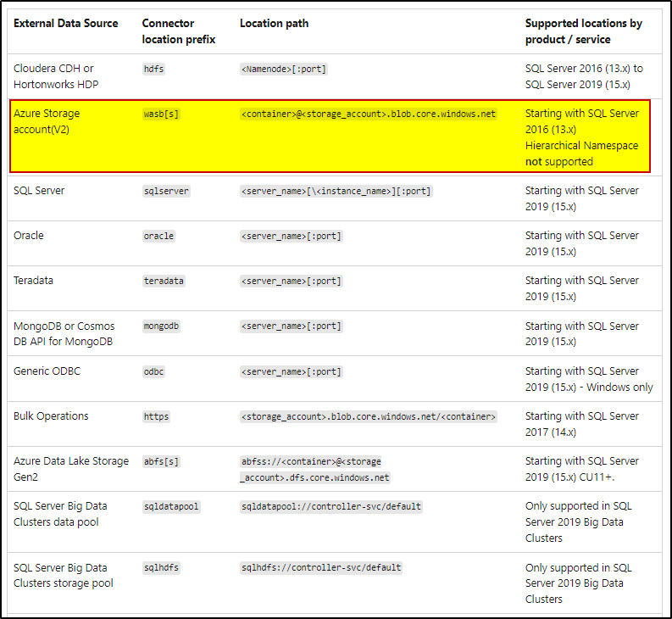Click the location path in the Generic ODBC row

(x=291, y=371)
